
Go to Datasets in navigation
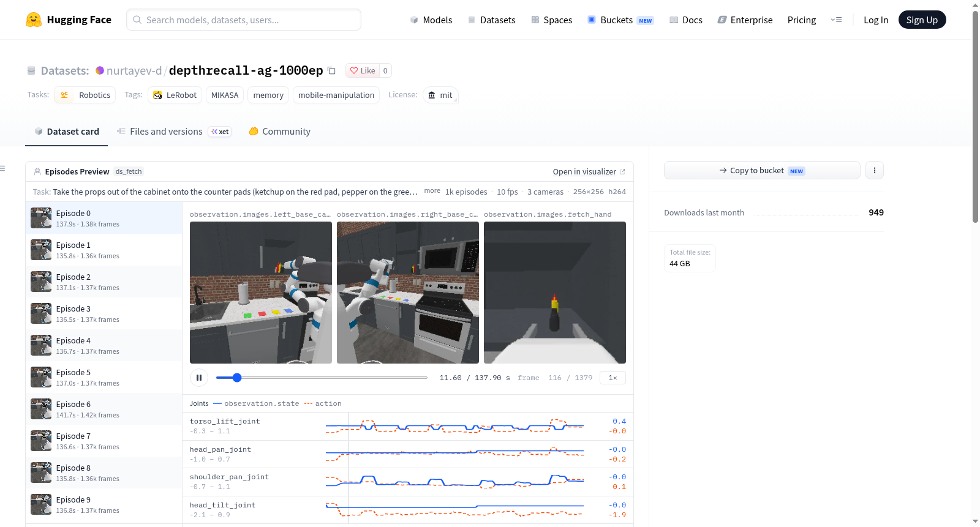(492, 20)
